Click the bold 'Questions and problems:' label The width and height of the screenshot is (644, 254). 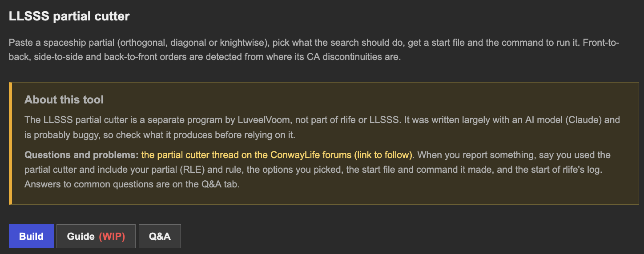[x=82, y=155]
